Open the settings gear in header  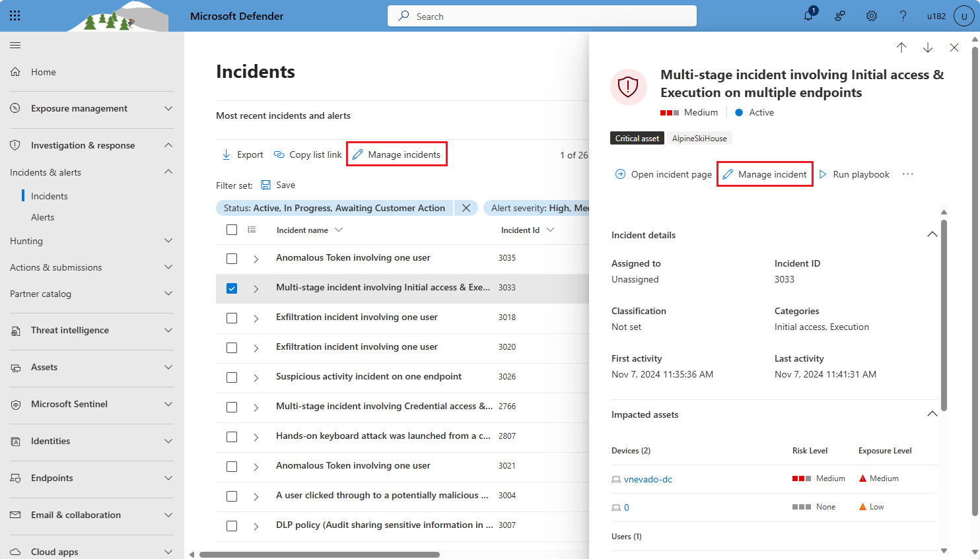tap(872, 16)
